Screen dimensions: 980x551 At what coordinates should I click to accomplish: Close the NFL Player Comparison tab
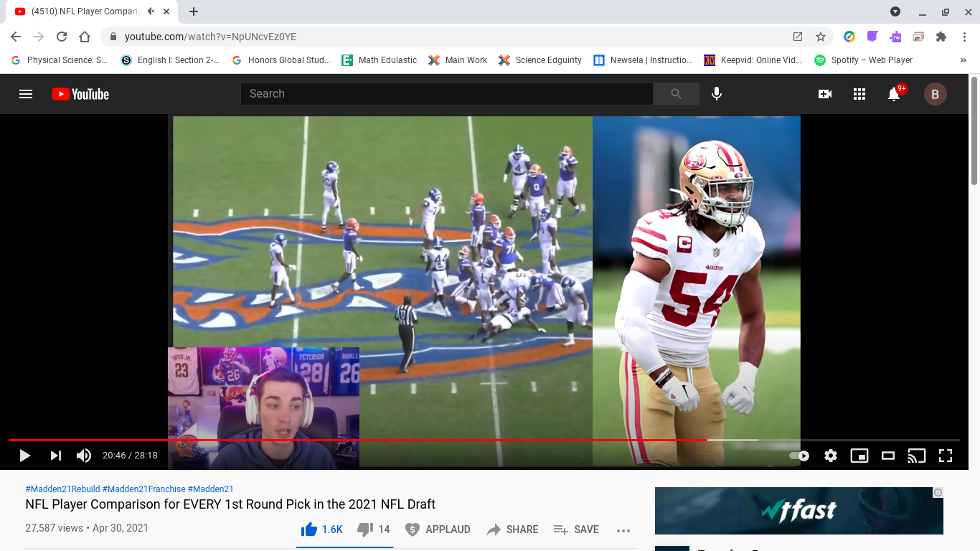[x=166, y=11]
